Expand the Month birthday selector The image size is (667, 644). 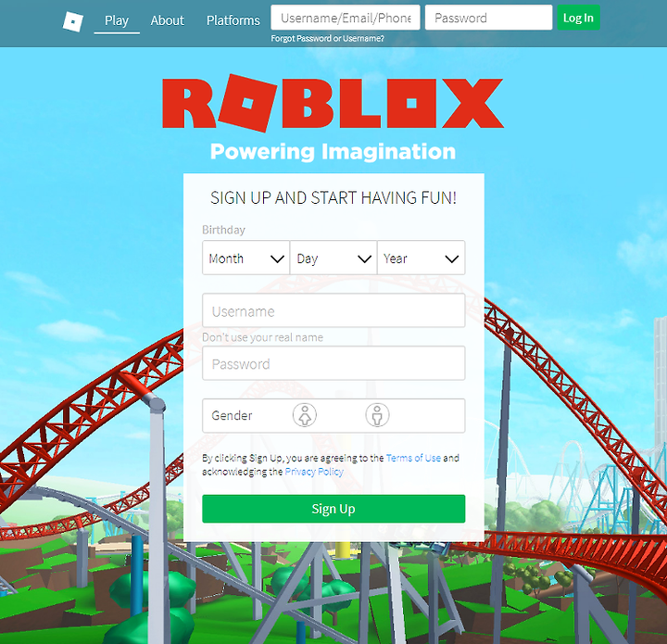[x=245, y=258]
